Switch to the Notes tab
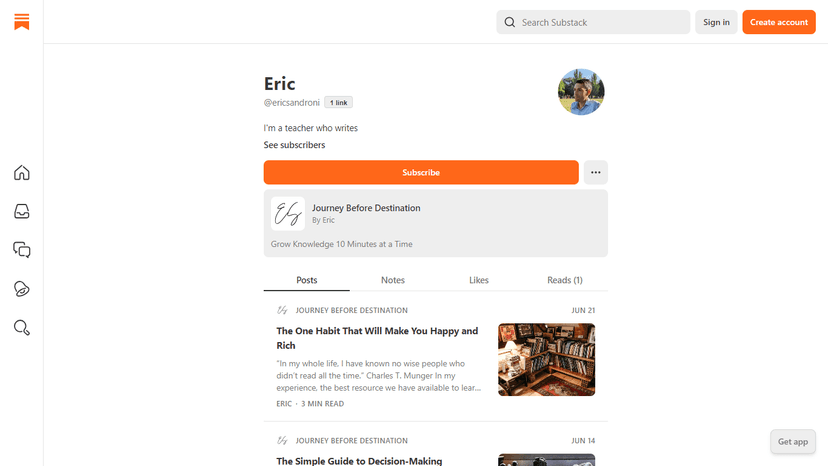The height and width of the screenshot is (466, 828). (x=393, y=280)
